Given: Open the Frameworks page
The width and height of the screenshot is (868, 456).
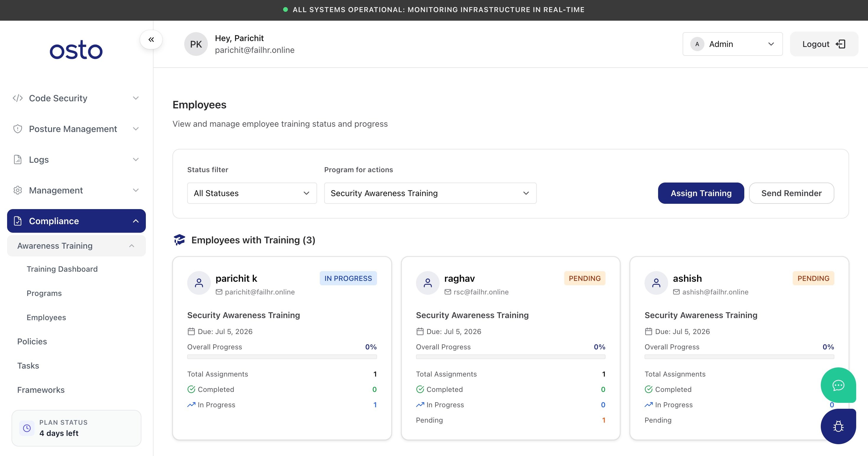Looking at the screenshot, I should (x=41, y=390).
